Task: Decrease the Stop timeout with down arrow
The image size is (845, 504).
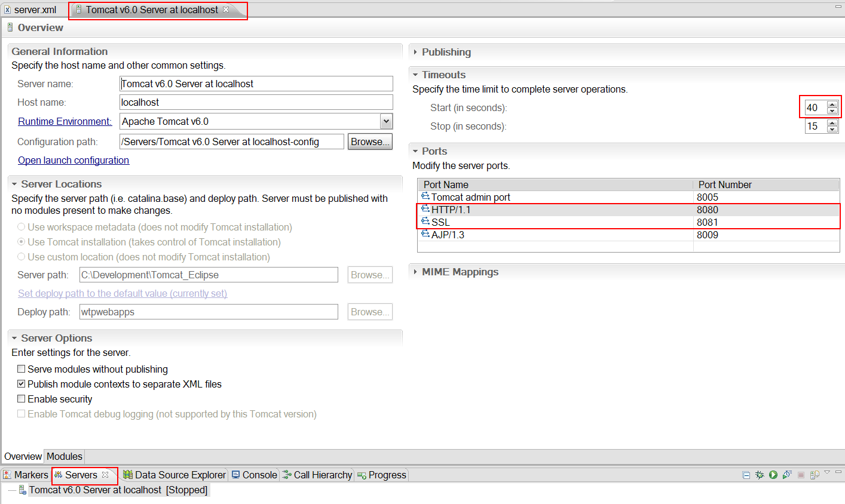Action: coord(832,129)
